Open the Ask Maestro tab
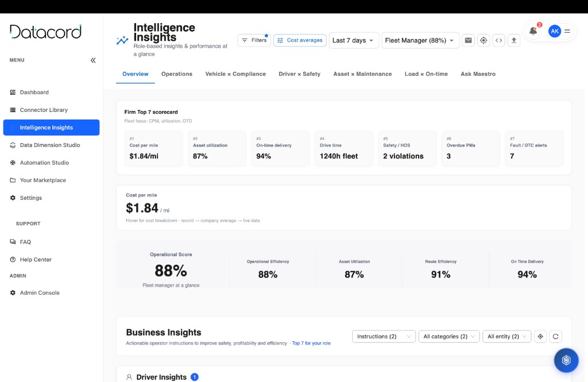The image size is (588, 382). 478,74
